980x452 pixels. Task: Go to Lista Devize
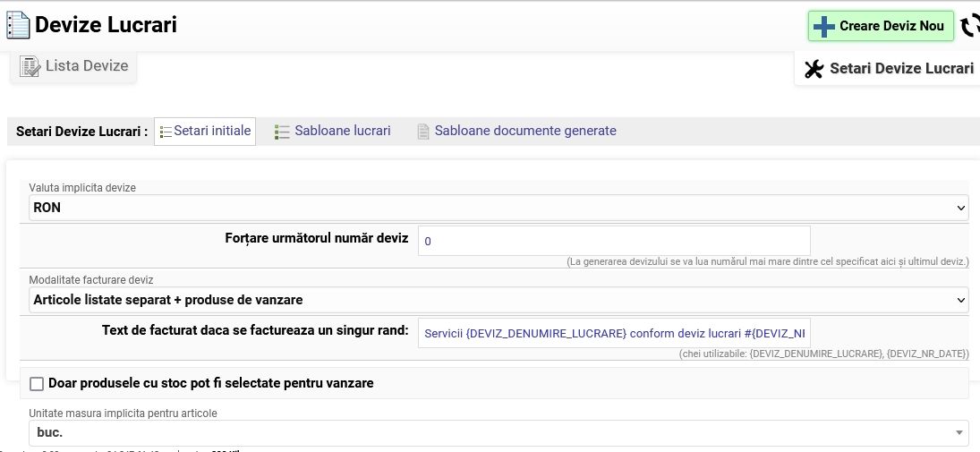point(86,66)
